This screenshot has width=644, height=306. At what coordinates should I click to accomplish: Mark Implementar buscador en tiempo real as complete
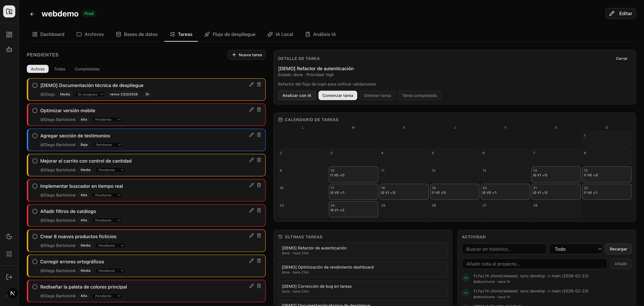pos(35,186)
